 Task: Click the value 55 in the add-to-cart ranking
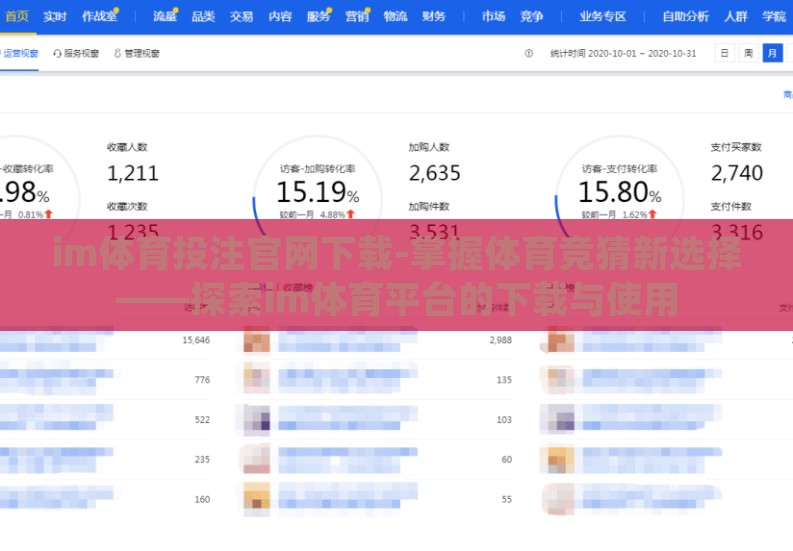[x=507, y=499]
